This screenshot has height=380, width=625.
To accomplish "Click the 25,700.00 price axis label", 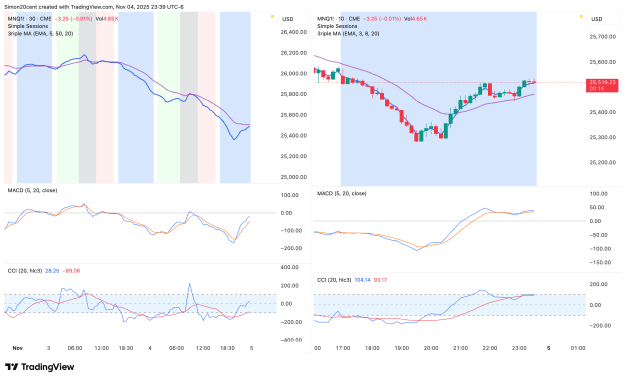I will 602,37.
